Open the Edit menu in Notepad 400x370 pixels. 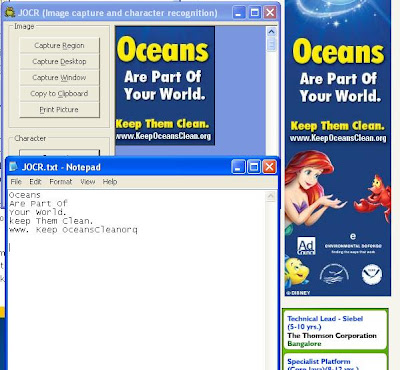pos(35,182)
